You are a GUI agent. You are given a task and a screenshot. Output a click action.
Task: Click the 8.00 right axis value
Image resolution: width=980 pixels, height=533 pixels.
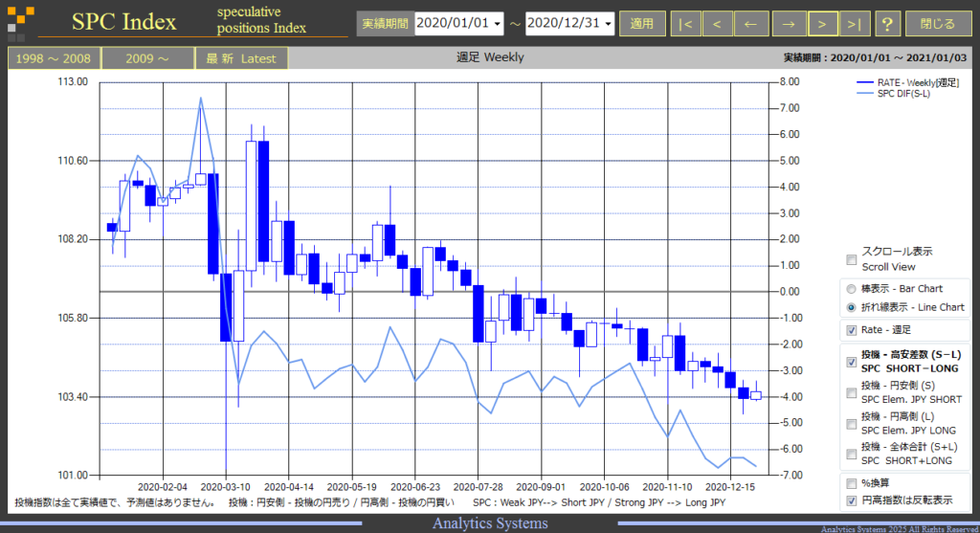click(x=790, y=82)
